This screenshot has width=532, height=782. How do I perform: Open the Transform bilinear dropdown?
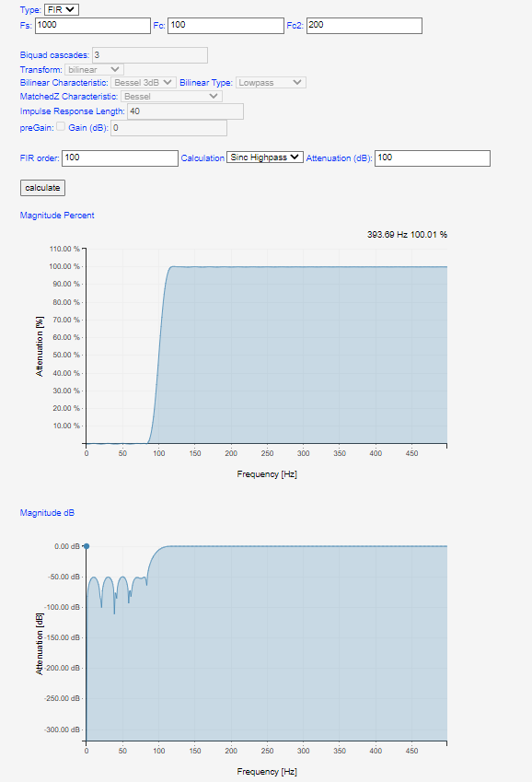click(x=94, y=69)
